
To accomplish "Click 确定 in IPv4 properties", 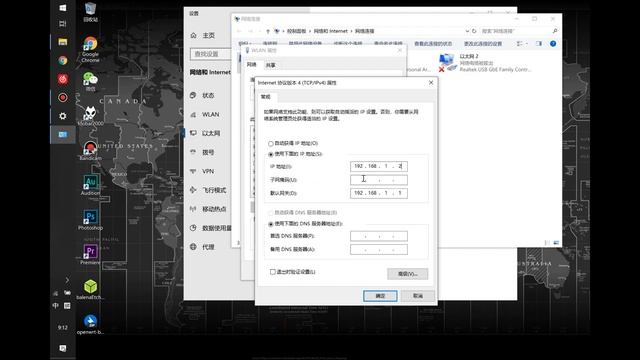I will point(380,296).
